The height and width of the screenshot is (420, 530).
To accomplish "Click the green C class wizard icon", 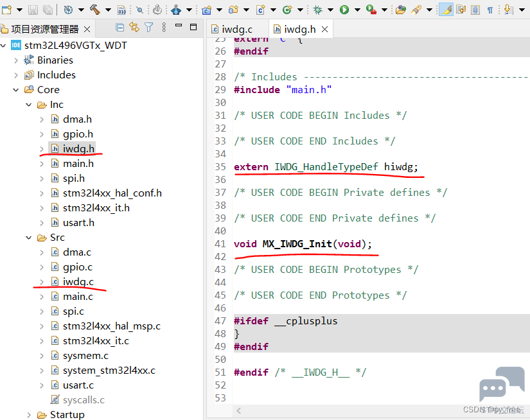I will pos(287,10).
